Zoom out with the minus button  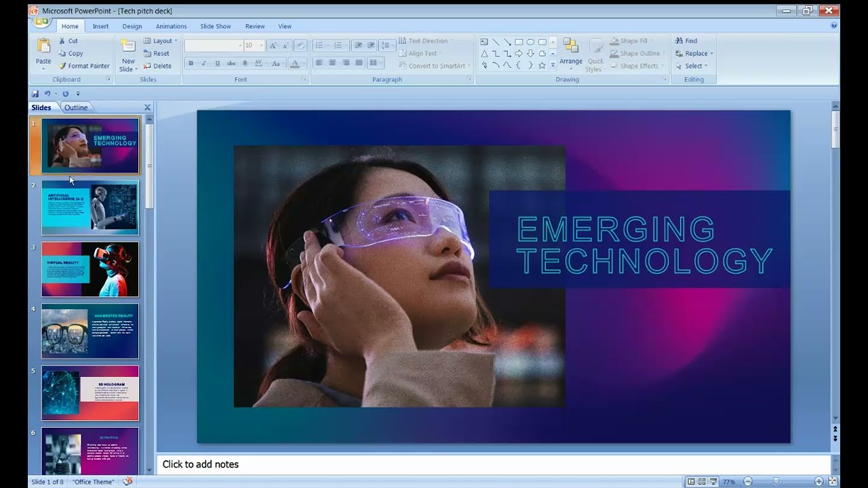748,482
